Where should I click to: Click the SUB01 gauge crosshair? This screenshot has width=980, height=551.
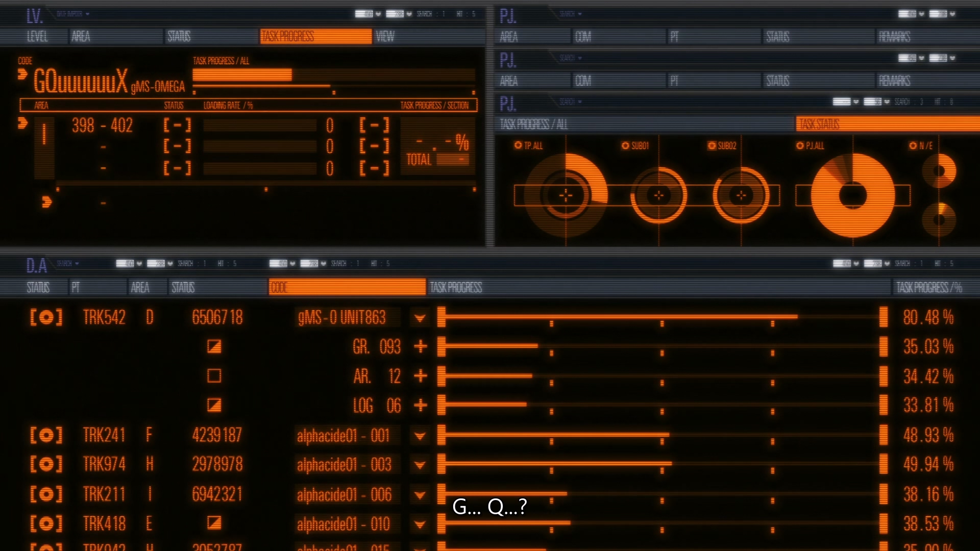(658, 195)
